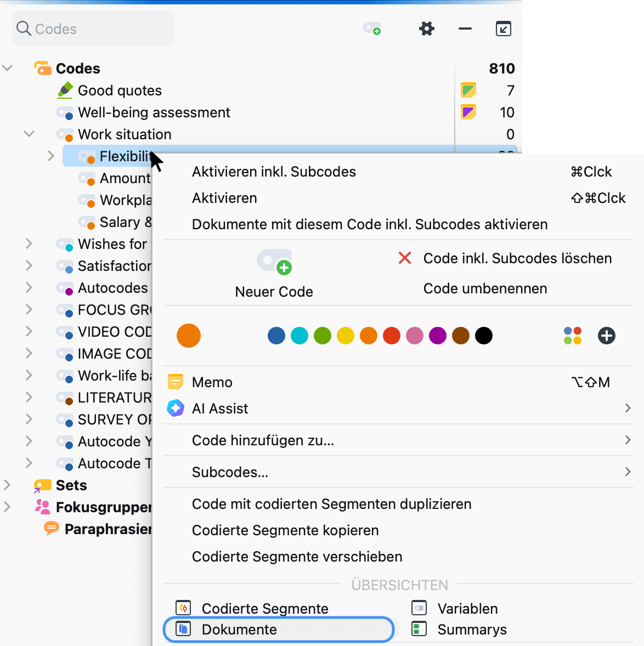644x646 pixels.
Task: Click the red X delete icon
Action: [405, 258]
